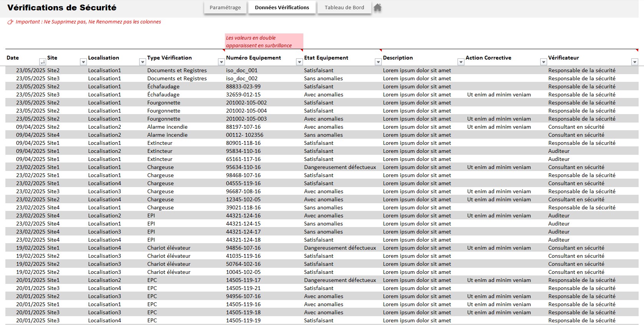Select the cell with equipment number iso_doc_001
The width and height of the screenshot is (644, 325).
tap(242, 70)
